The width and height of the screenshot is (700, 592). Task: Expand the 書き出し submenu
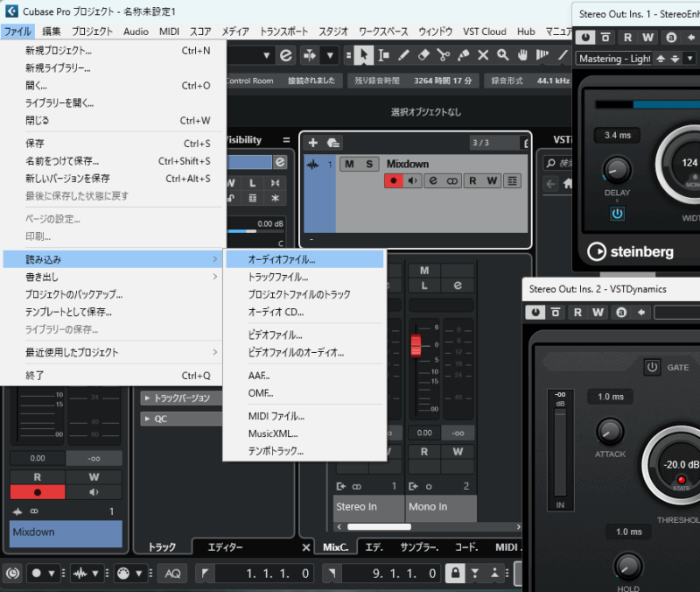113,277
